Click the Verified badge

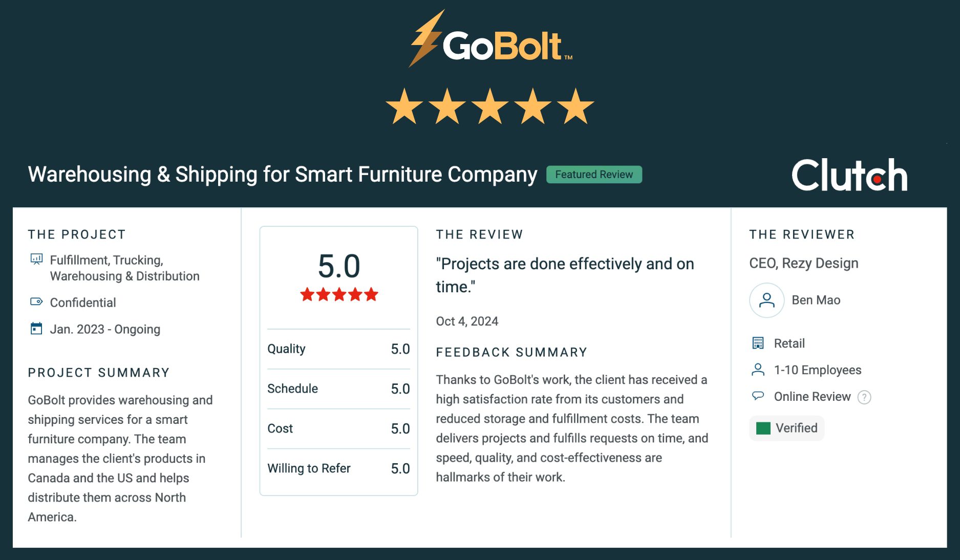[787, 428]
